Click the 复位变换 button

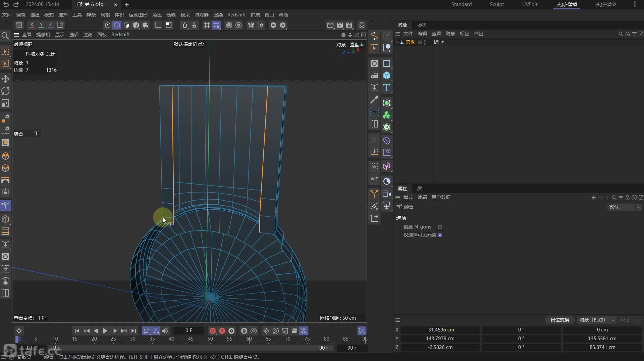[x=560, y=320]
